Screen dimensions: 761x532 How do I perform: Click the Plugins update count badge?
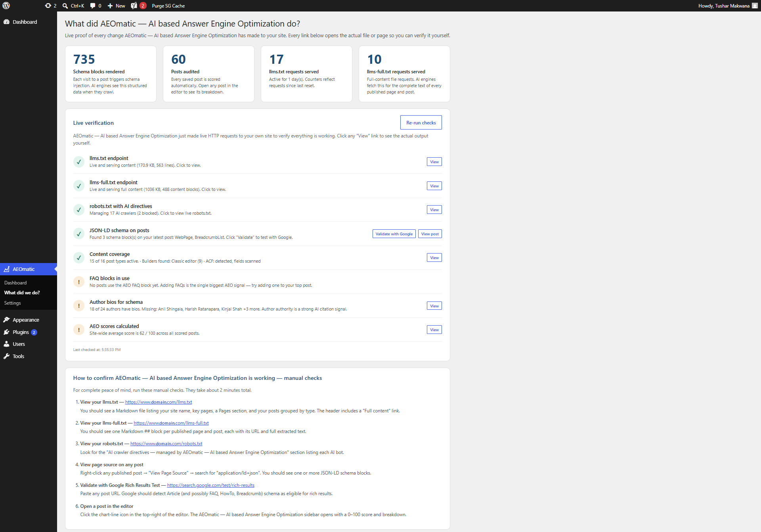click(34, 332)
